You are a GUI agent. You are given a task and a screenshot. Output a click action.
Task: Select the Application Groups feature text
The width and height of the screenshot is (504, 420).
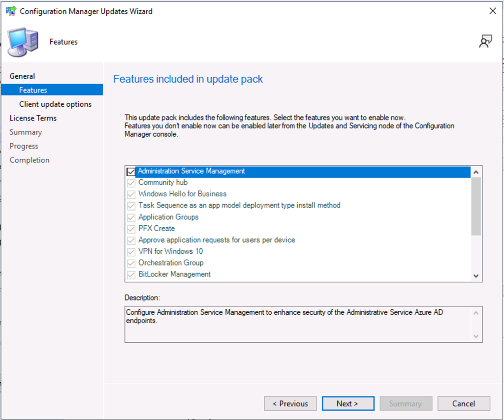tap(168, 217)
